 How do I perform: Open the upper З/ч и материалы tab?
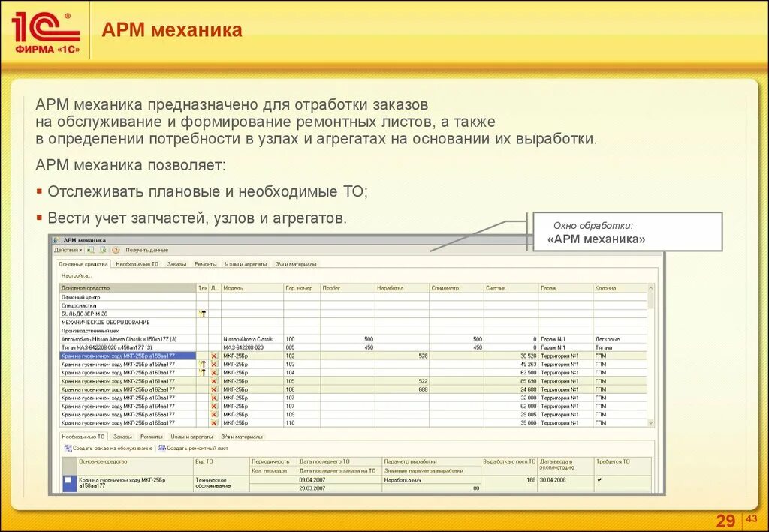point(295,264)
